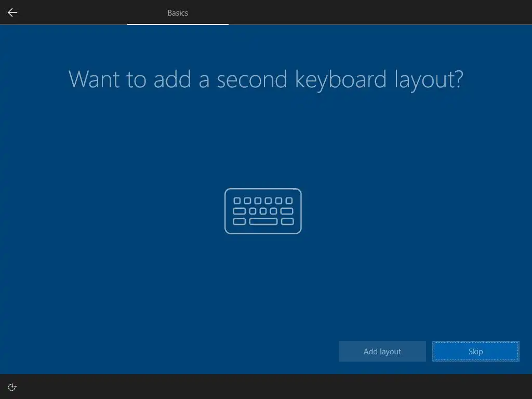Image resolution: width=532 pixels, height=399 pixels.
Task: Skip adding a second keyboard layout
Action: (476, 351)
